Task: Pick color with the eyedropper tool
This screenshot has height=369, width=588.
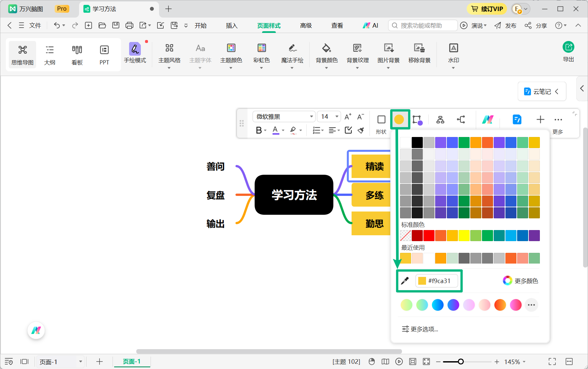Action: [x=405, y=281]
